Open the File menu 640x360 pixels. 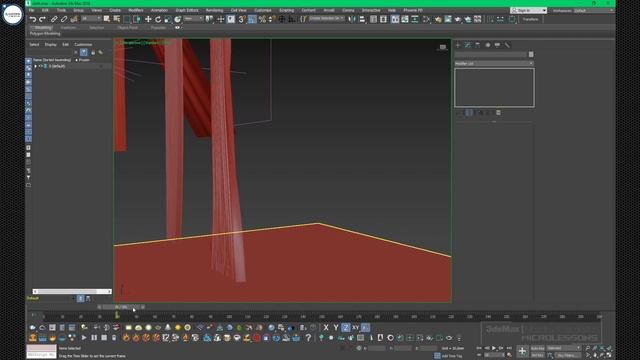coord(31,10)
